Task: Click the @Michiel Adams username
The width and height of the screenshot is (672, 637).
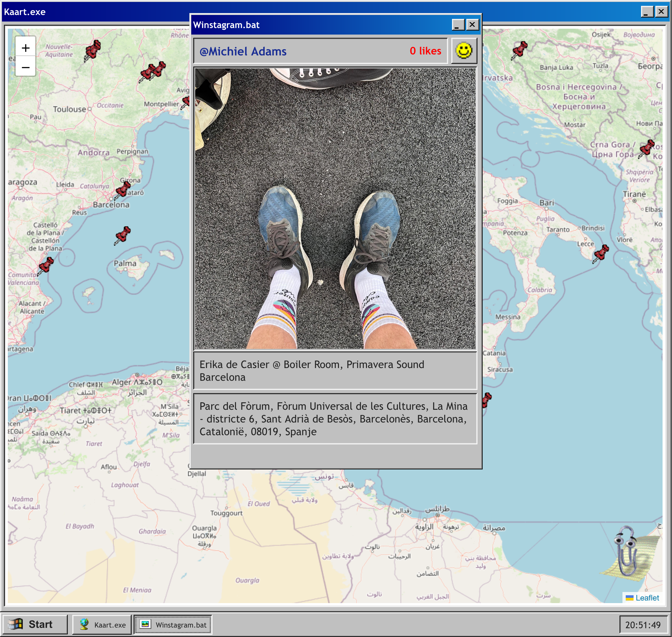Action: [x=243, y=51]
